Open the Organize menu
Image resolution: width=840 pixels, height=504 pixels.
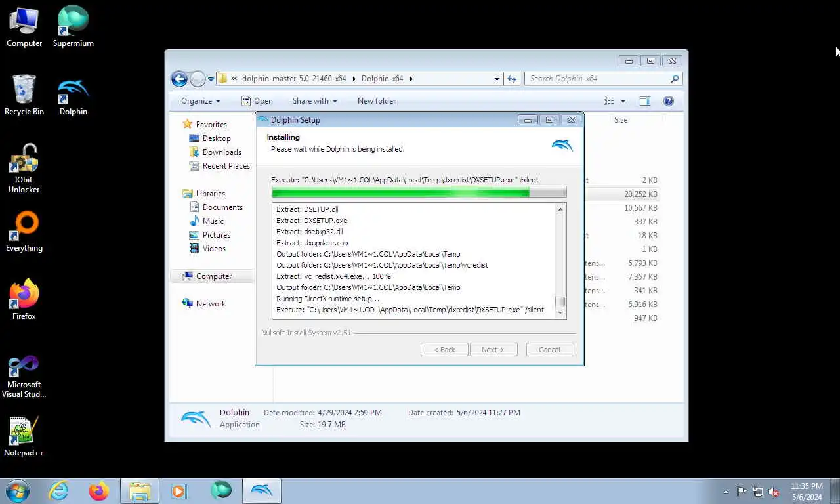[201, 101]
